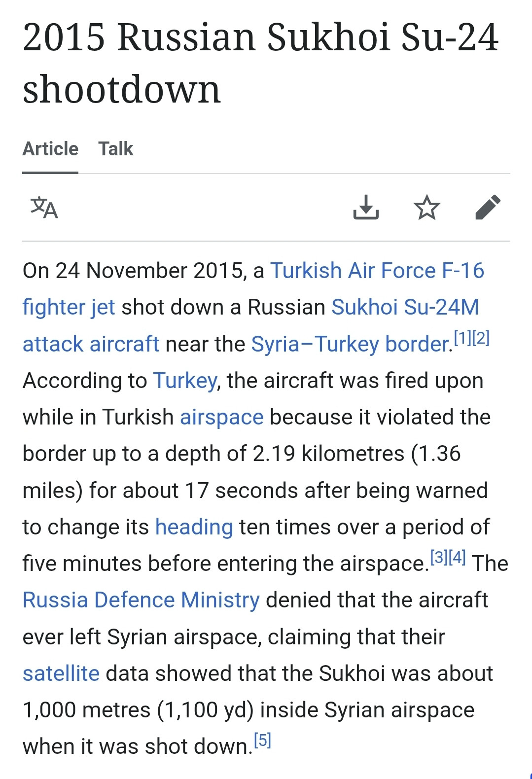The width and height of the screenshot is (532, 779).
Task: Click the F-16 link
Action: coord(463,271)
